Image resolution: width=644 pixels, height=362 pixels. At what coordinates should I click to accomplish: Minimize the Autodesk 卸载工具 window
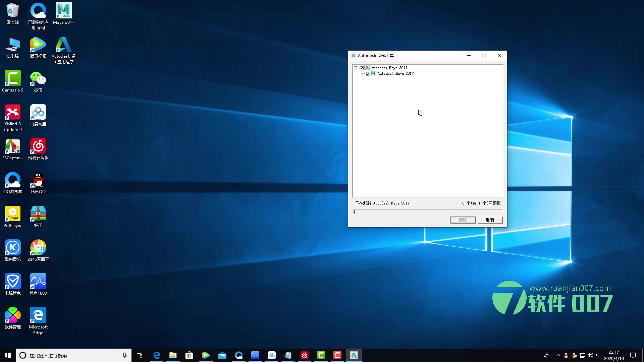coord(469,55)
